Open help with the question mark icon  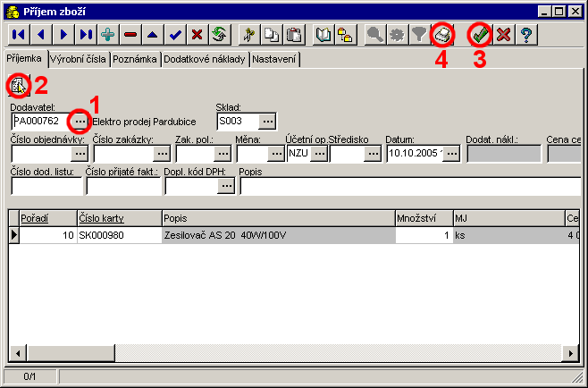[527, 35]
